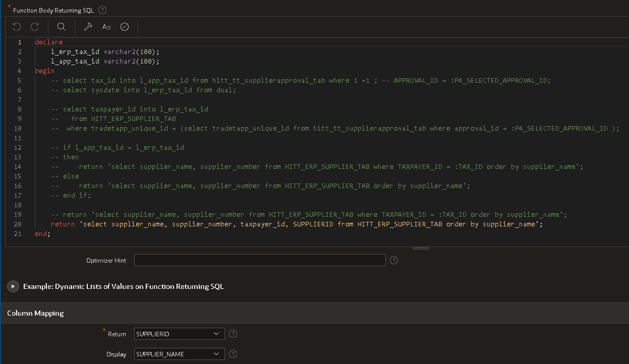Click the 'Function Body Returning SQL' label
Viewport: 629px width, 364px height.
point(53,10)
